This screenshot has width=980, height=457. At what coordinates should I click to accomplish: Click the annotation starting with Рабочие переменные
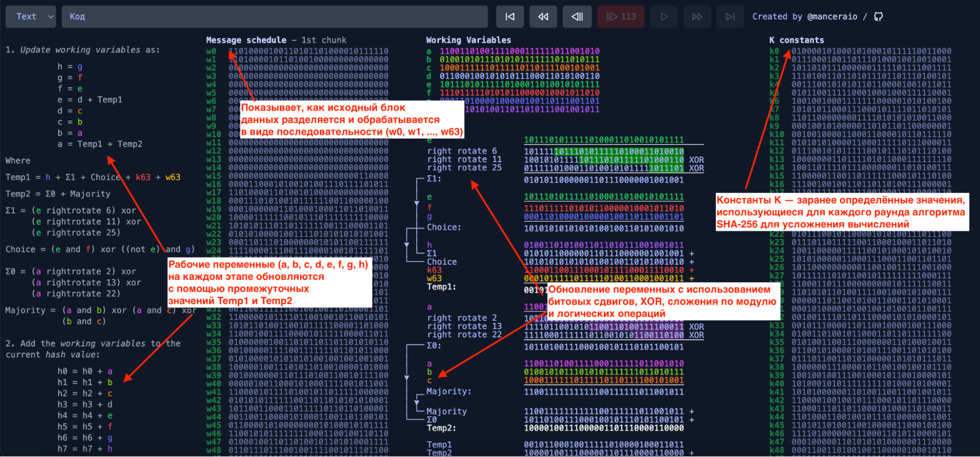269,282
